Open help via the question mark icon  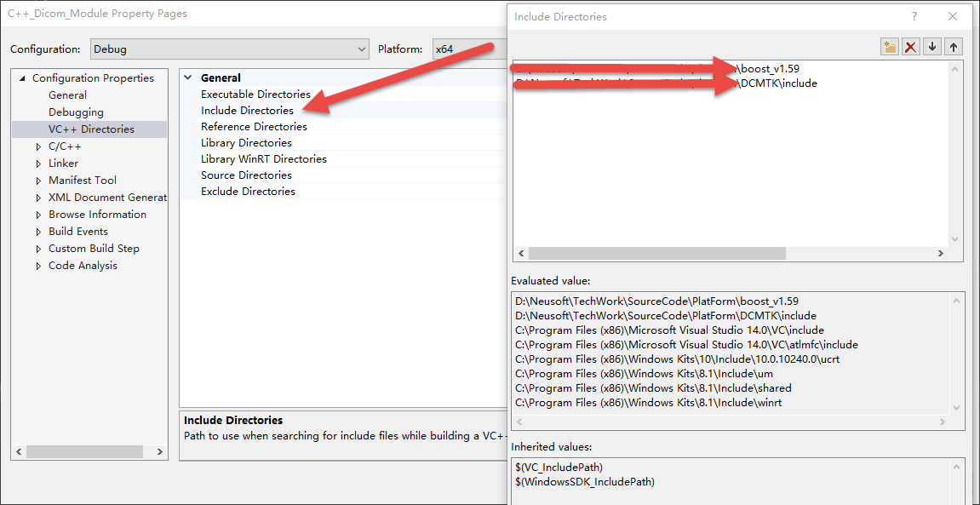coord(914,16)
